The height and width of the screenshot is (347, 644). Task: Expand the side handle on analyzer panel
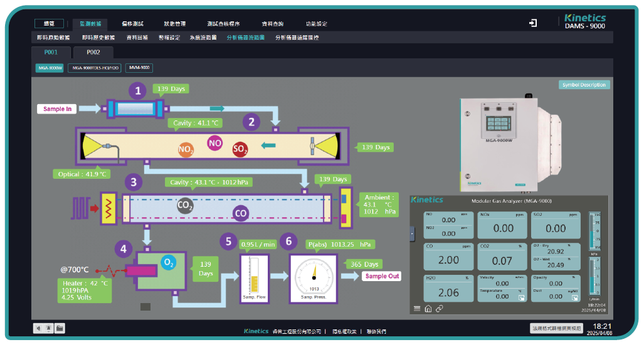click(412, 233)
